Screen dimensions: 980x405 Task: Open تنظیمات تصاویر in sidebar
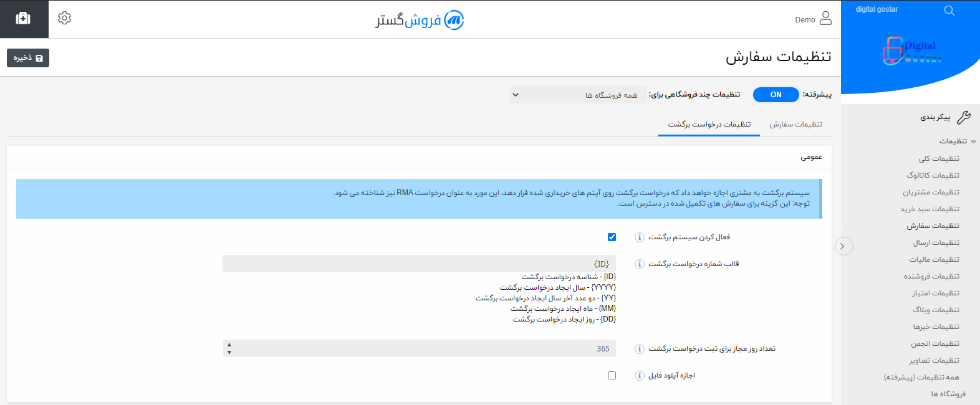point(934,361)
